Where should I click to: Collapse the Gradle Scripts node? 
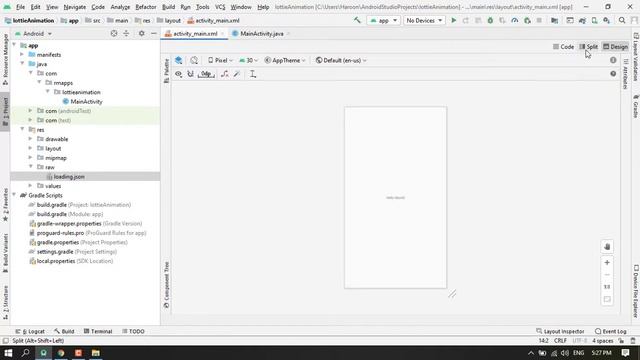14,195
